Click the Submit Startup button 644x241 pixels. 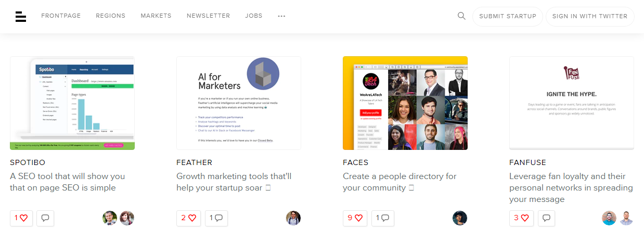point(507,17)
